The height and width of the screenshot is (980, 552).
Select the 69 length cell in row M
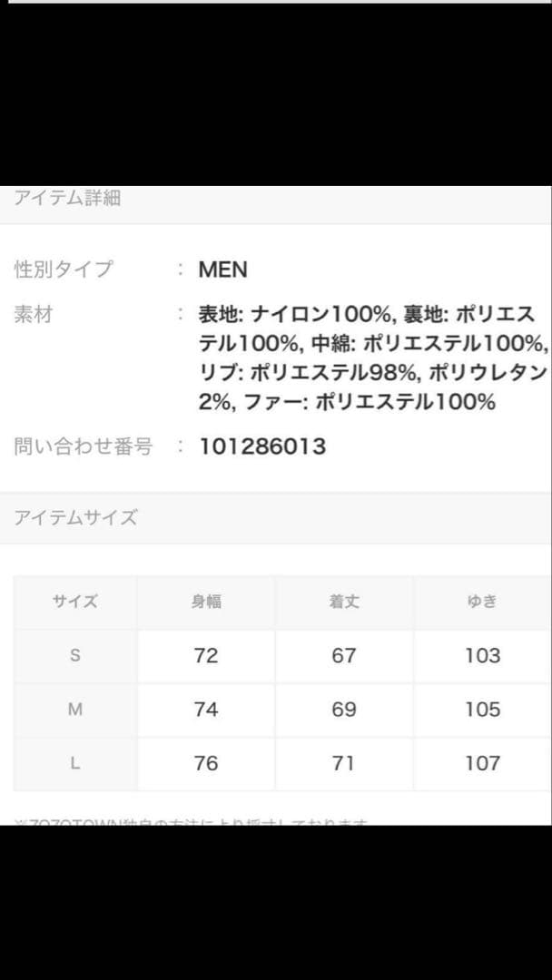coord(344,710)
